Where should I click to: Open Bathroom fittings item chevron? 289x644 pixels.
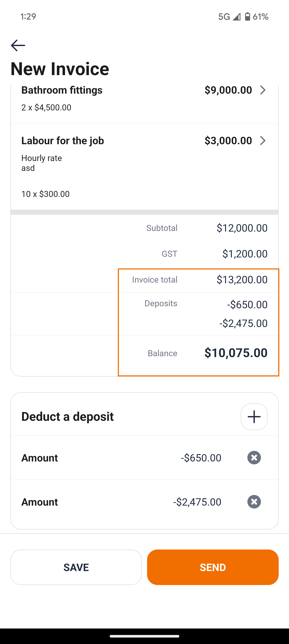263,90
